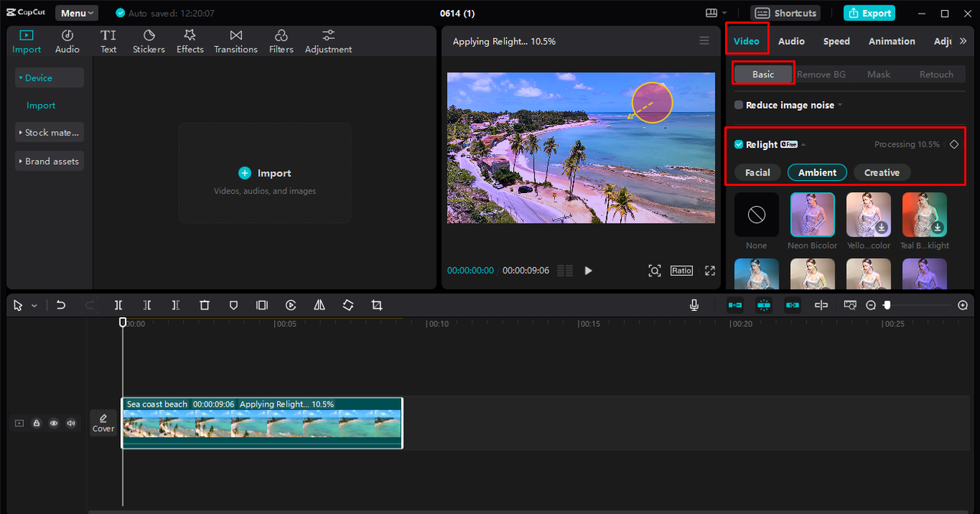Click the split clip tool in timeline toolbar

pos(119,305)
